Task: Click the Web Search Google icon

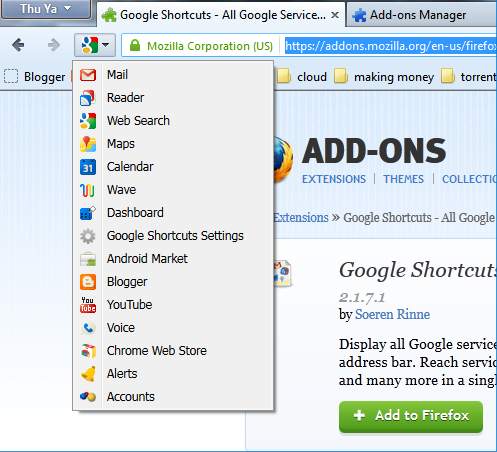Action: (88, 121)
